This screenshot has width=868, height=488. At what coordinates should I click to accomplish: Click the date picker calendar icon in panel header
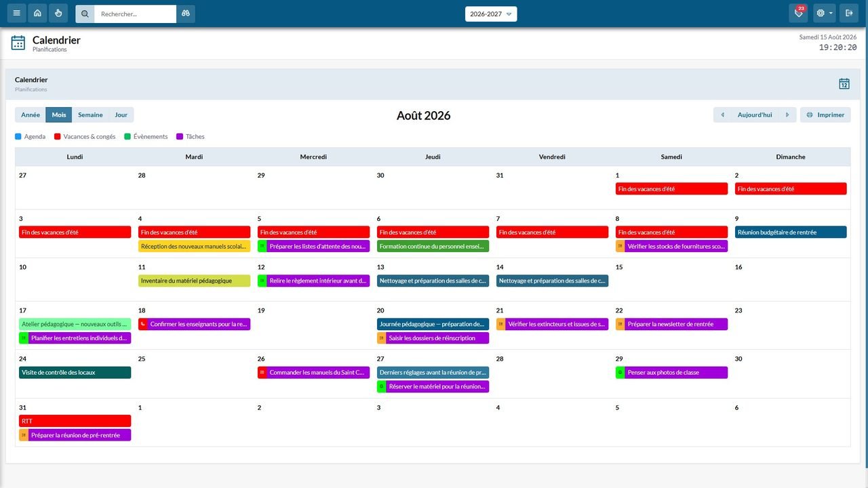(x=844, y=84)
